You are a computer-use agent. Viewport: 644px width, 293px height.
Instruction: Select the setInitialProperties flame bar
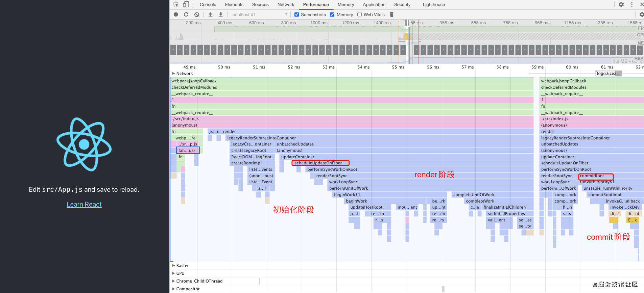click(509, 214)
